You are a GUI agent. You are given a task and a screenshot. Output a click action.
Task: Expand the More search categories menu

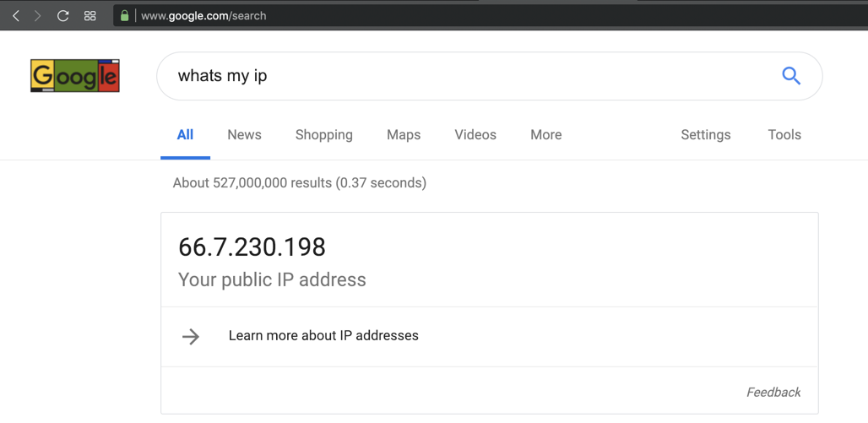coord(545,135)
